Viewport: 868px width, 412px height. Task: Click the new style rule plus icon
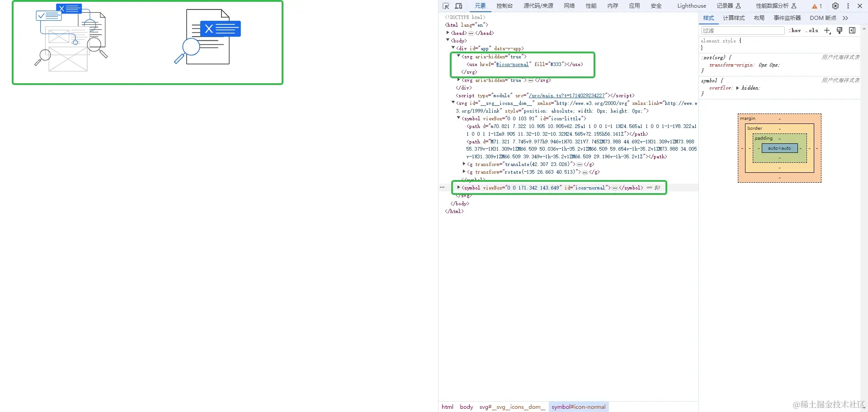pyautogui.click(x=827, y=30)
